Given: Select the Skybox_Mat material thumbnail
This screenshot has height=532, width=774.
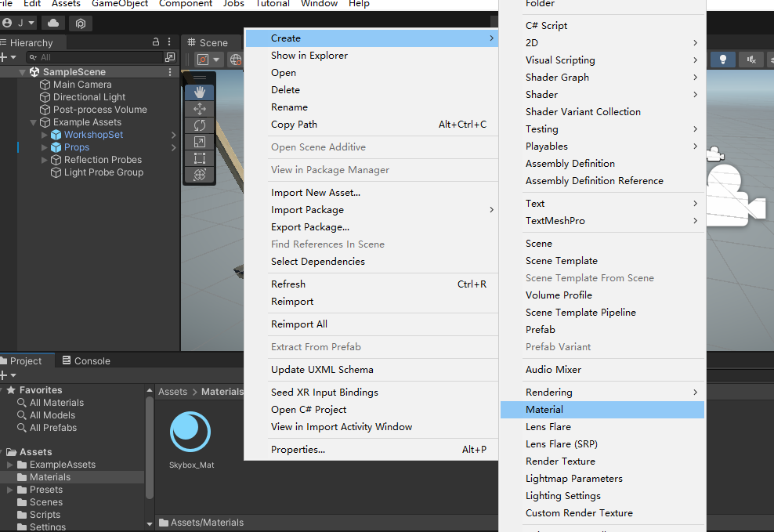Looking at the screenshot, I should (x=190, y=432).
